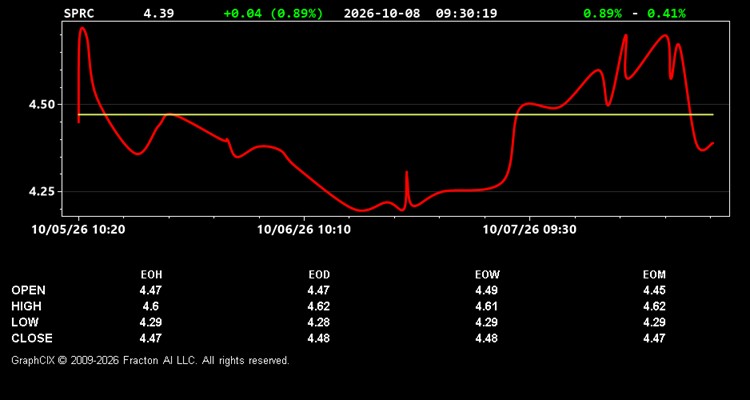Click the LOW row label
Image resolution: width=750 pixels, height=400 pixels.
point(25,322)
